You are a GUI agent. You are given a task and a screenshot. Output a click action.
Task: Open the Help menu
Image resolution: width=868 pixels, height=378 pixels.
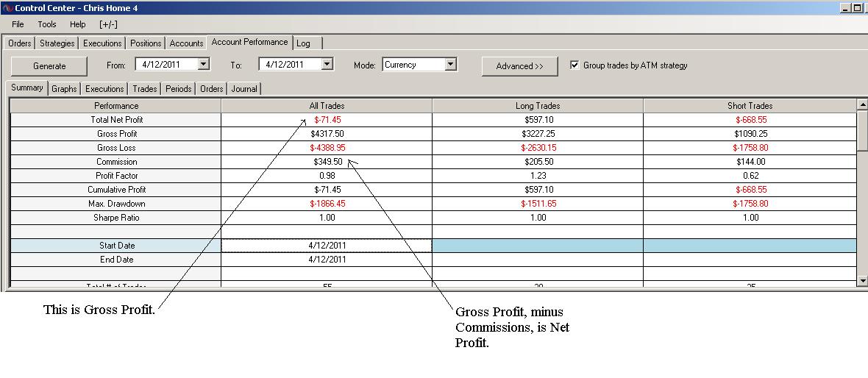click(77, 24)
